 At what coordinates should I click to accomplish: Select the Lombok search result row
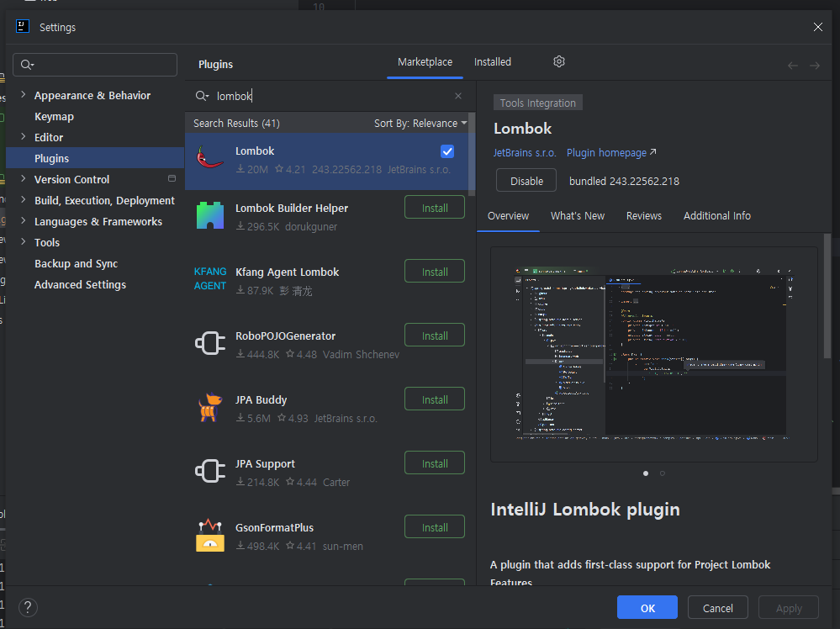pyautogui.click(x=327, y=161)
